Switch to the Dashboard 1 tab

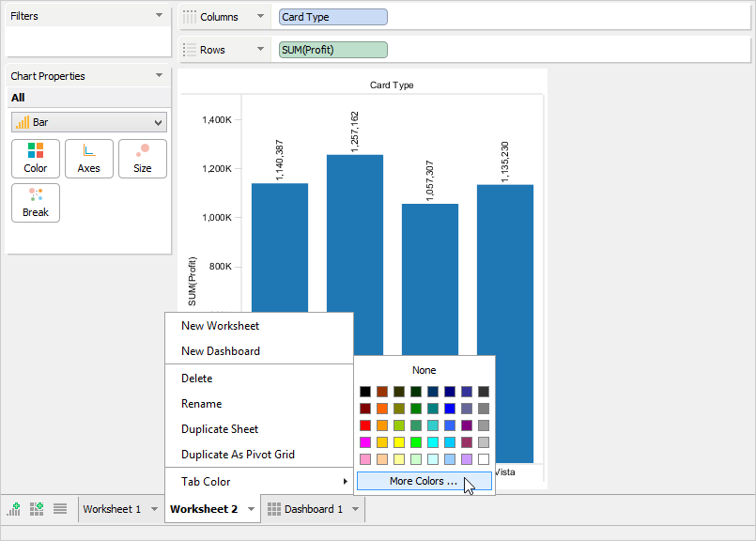pos(314,509)
